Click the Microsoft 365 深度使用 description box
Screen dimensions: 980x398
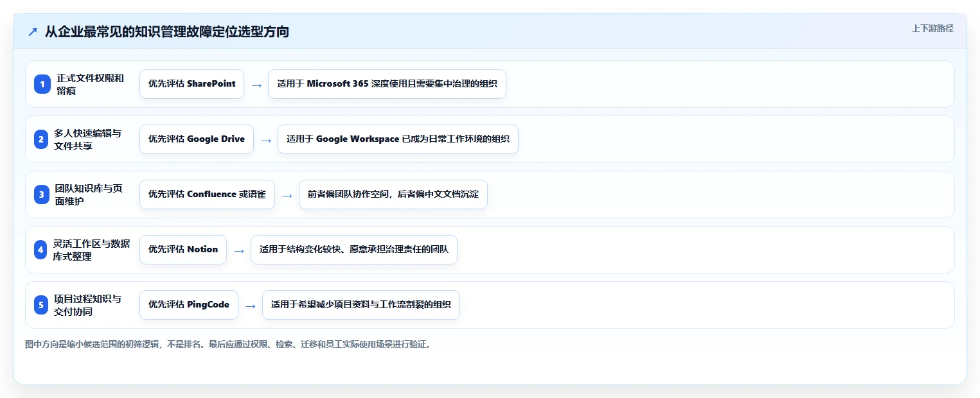[x=387, y=84]
